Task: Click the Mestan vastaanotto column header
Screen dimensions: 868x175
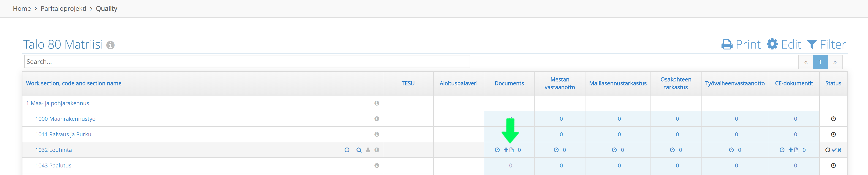Action: click(560, 83)
